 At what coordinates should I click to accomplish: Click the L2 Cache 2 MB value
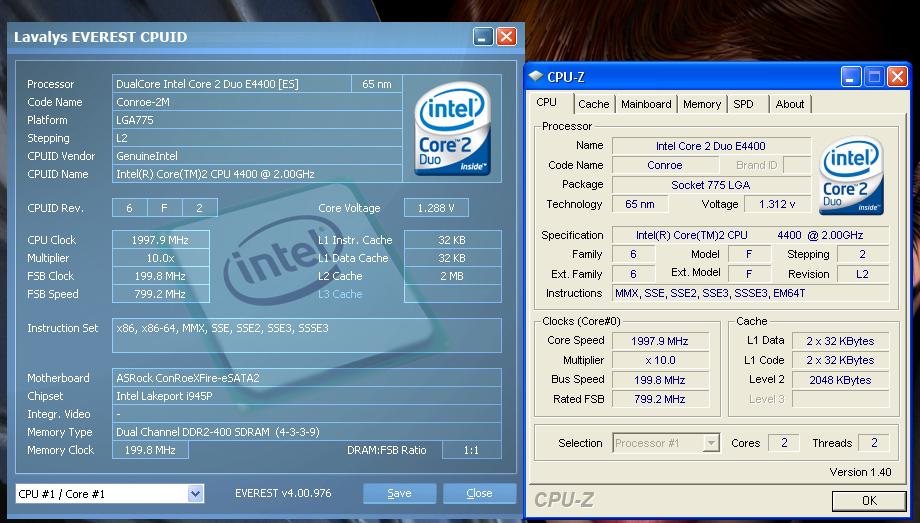tap(452, 276)
